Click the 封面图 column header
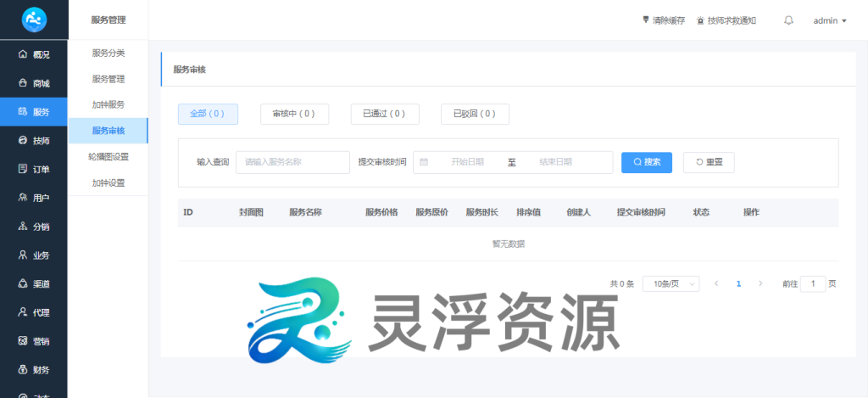Screen dimensions: 868x398 (251, 212)
